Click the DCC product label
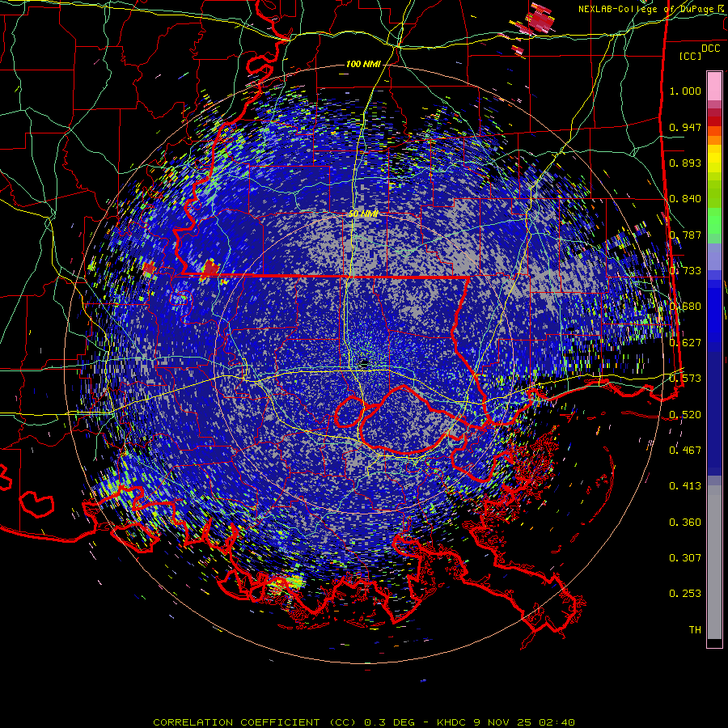The height and width of the screenshot is (728, 728). click(x=710, y=49)
